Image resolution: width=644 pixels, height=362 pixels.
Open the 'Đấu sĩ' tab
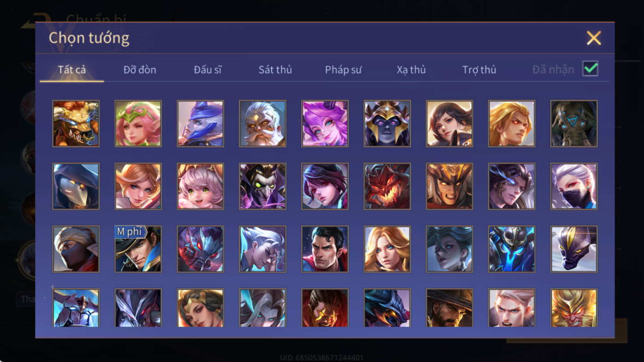208,70
